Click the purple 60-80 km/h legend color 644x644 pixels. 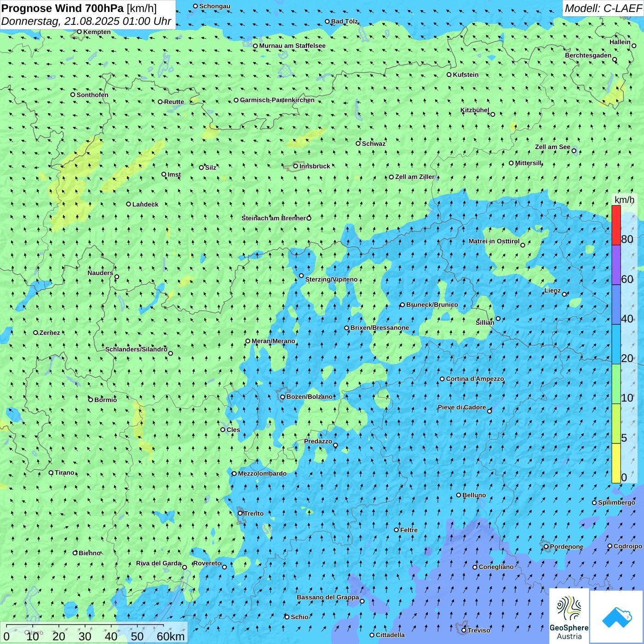[616, 265]
